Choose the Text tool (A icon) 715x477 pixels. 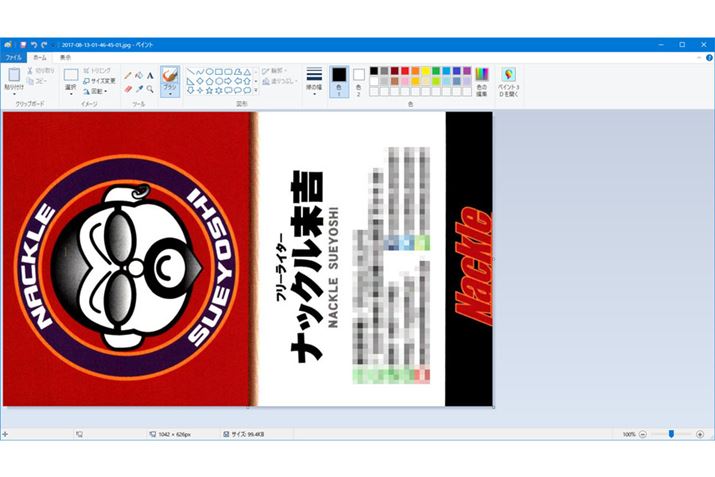pos(150,75)
